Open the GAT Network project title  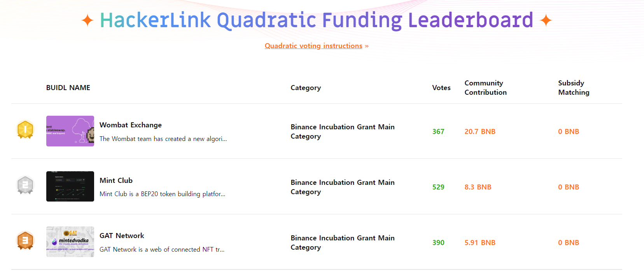[x=122, y=236]
